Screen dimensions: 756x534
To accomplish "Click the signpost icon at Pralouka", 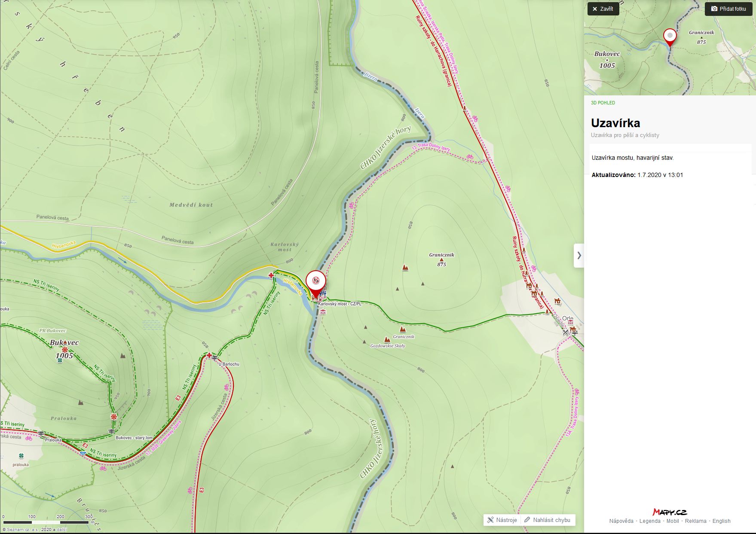I will coord(41,434).
